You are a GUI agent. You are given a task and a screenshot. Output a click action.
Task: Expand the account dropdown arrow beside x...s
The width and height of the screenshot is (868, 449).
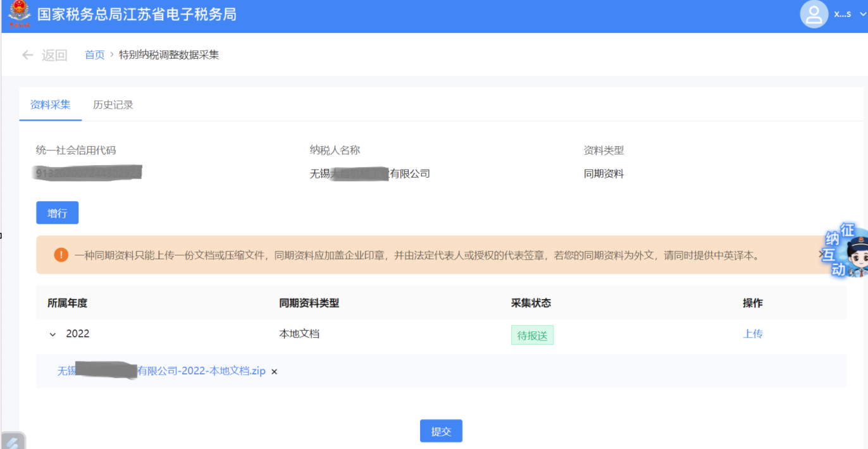coord(862,15)
